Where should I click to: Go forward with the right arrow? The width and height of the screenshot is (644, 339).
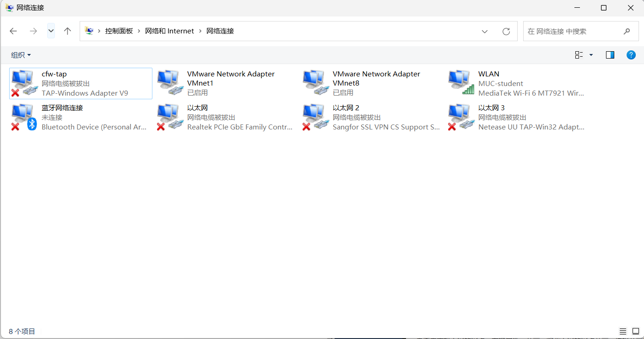[x=33, y=31]
